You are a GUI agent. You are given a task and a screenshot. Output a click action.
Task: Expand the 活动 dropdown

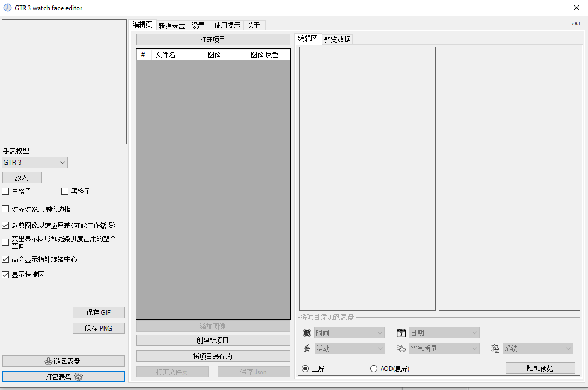(349, 349)
